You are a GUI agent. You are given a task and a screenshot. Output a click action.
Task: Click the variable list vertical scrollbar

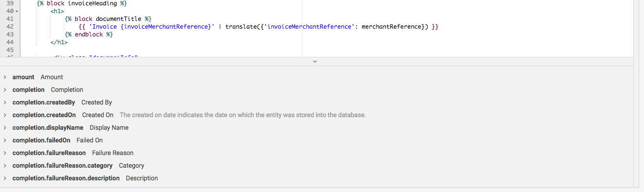coord(637,126)
